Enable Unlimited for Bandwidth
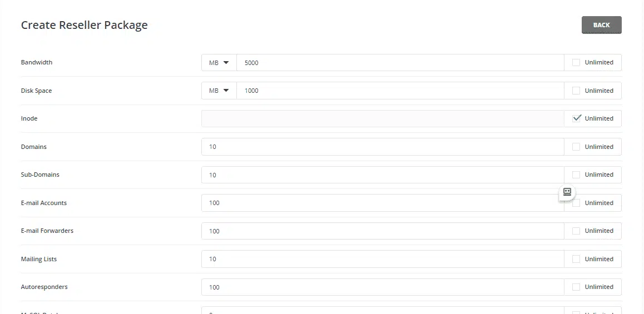644x314 pixels. [x=576, y=62]
